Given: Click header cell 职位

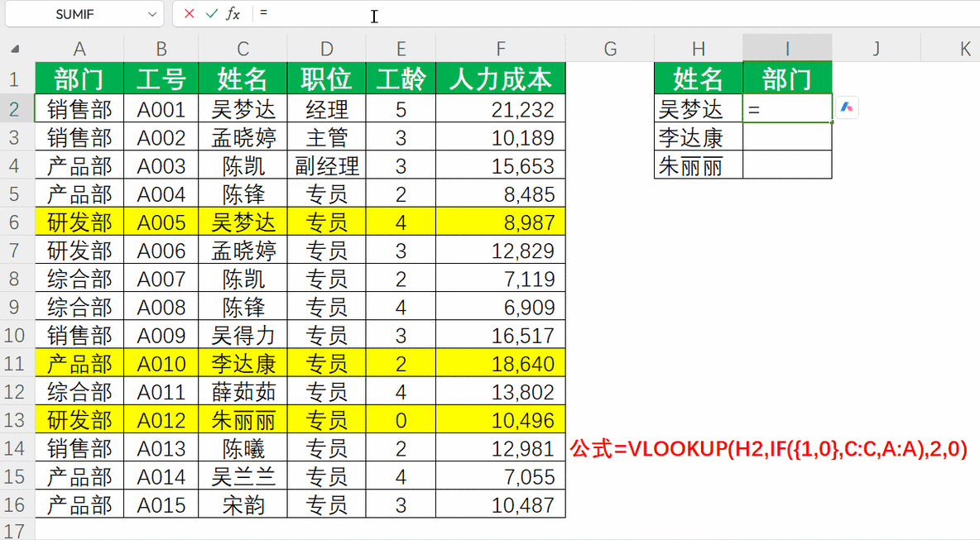Looking at the screenshot, I should (x=326, y=79).
